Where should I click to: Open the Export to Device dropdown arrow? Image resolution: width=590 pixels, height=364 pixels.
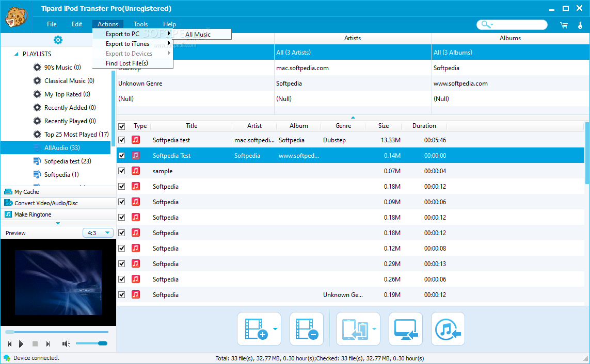coord(374,329)
